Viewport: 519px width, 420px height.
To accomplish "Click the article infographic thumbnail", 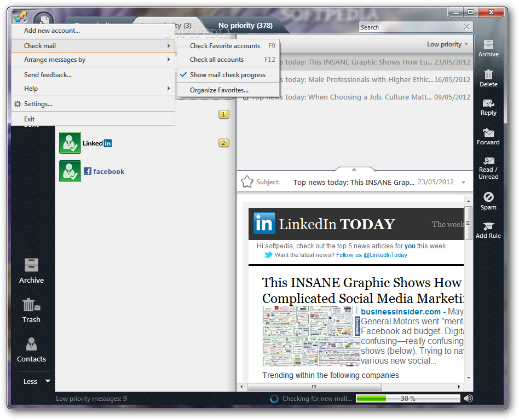I will point(312,336).
